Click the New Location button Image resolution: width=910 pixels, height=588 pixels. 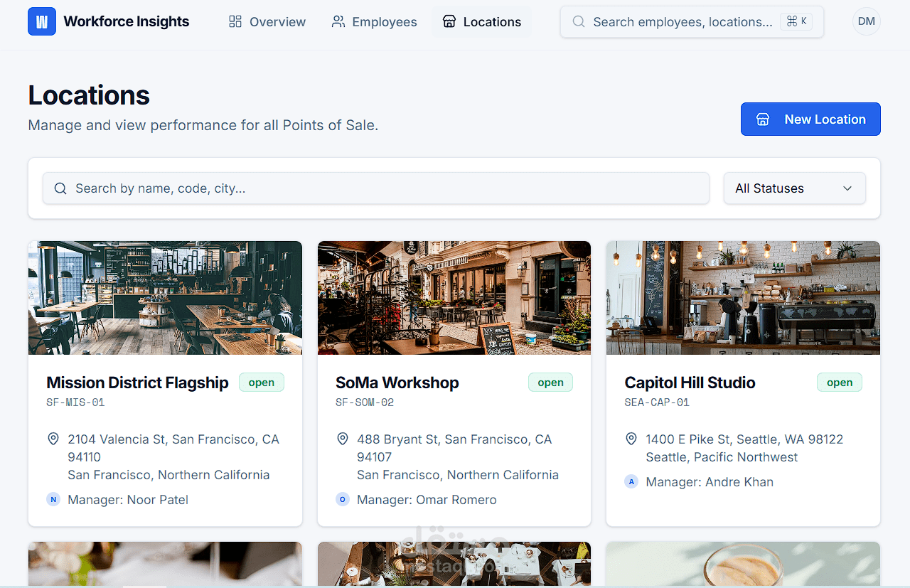pos(810,119)
